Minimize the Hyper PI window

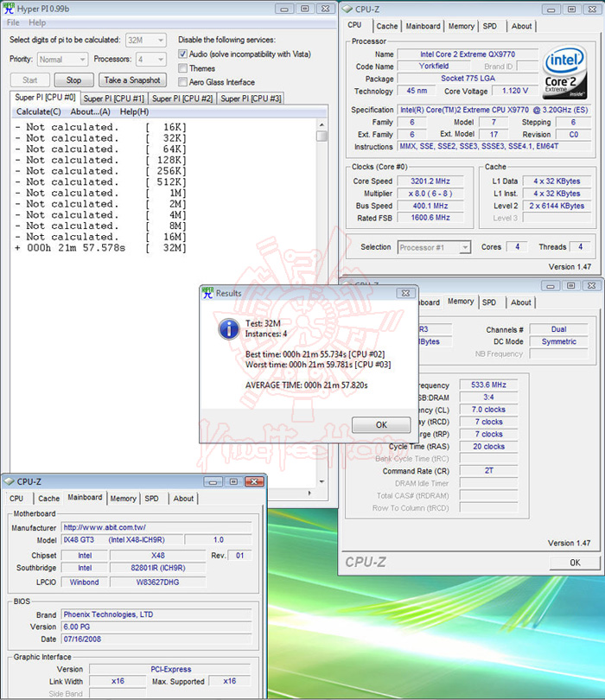[x=284, y=9]
